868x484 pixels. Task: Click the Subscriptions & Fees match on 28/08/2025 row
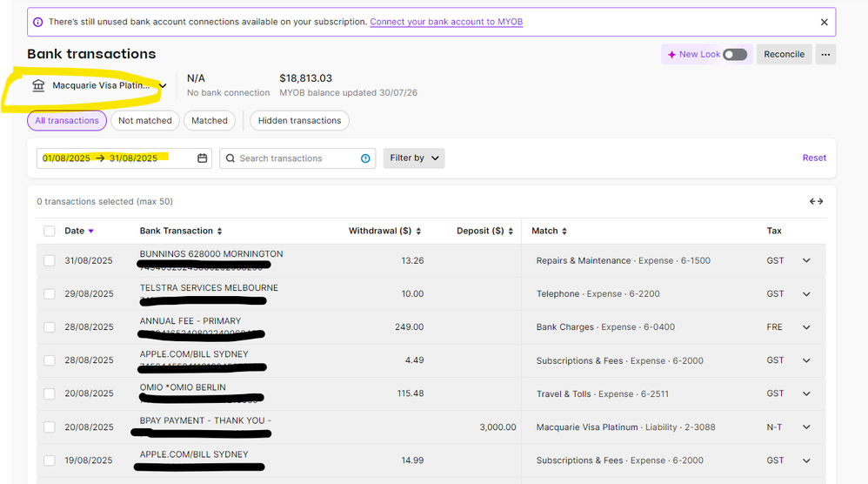coord(620,360)
